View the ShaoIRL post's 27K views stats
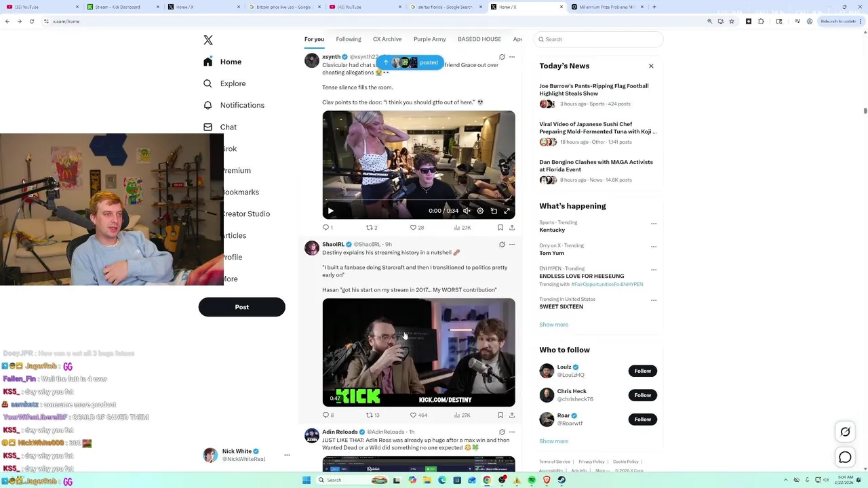Viewport: 868px width, 488px height. pos(462,415)
